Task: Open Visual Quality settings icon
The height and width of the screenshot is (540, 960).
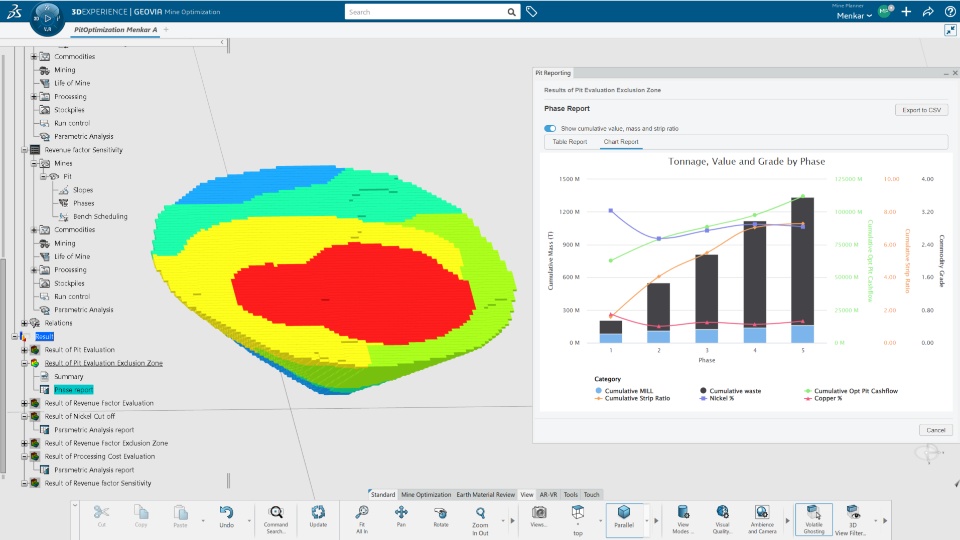Action: (722, 512)
